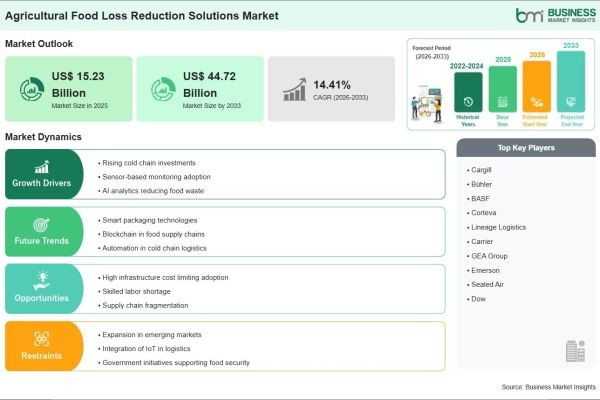Click the Forecast Period (2026-2033) label
Viewport: 600px width, 400px height.
point(432,52)
